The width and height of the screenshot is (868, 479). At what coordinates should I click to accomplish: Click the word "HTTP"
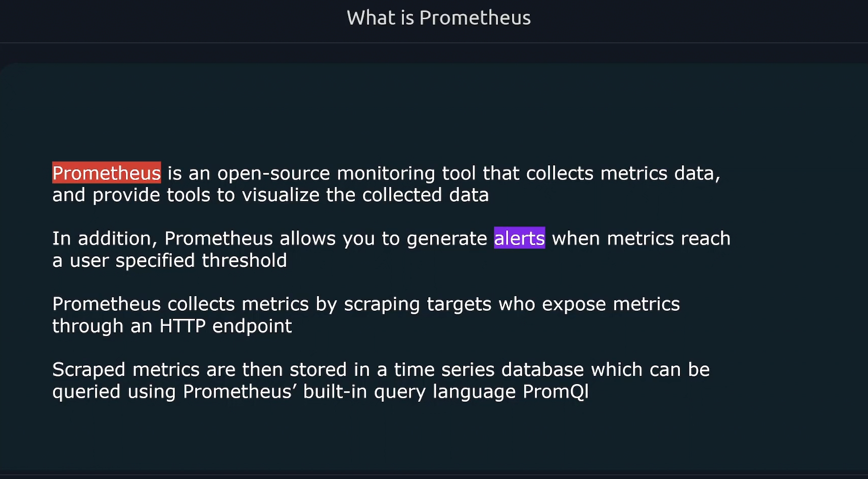click(x=182, y=326)
